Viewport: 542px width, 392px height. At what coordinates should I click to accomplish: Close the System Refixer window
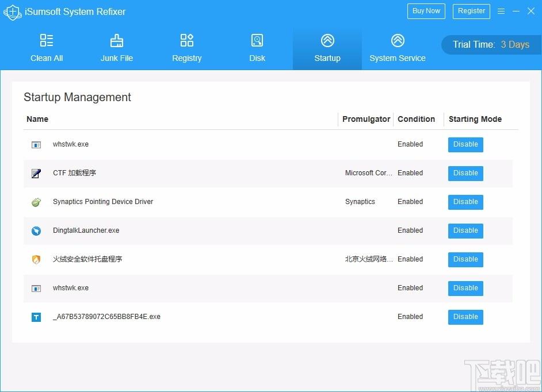(531, 11)
